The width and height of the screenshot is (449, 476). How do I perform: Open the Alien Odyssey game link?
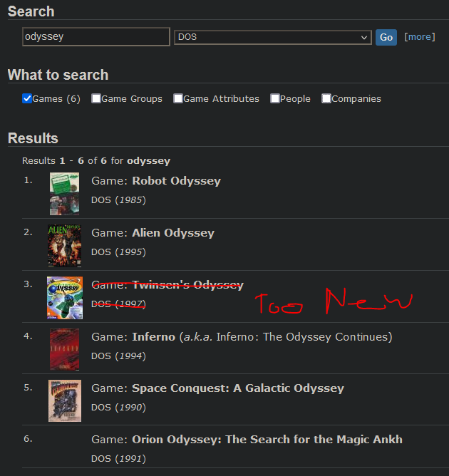[x=173, y=233]
